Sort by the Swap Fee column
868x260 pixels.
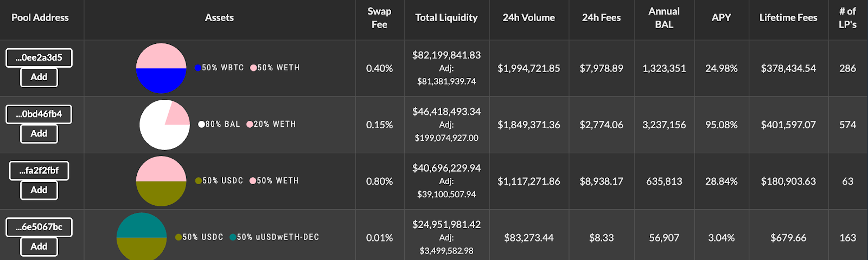379,17
